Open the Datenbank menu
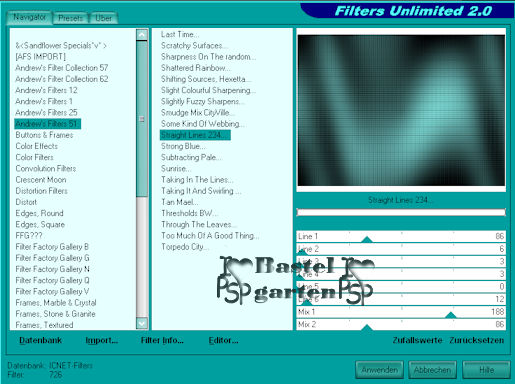The height and width of the screenshot is (384, 515). pyautogui.click(x=40, y=340)
